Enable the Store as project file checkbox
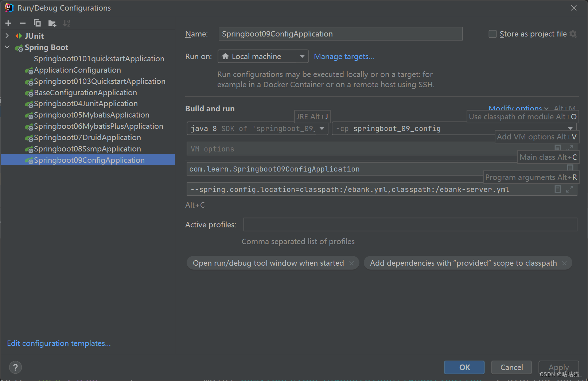The height and width of the screenshot is (381, 588). (492, 34)
